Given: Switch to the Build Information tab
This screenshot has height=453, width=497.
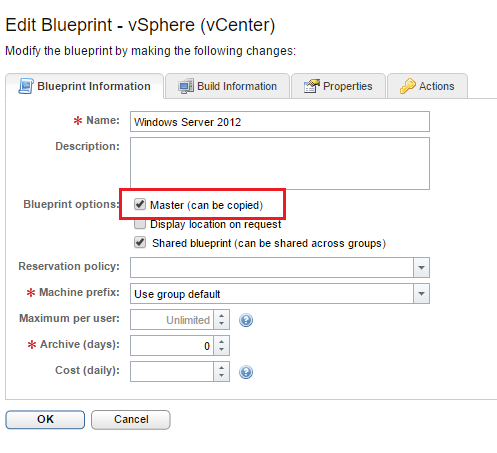Looking at the screenshot, I should click(227, 86).
